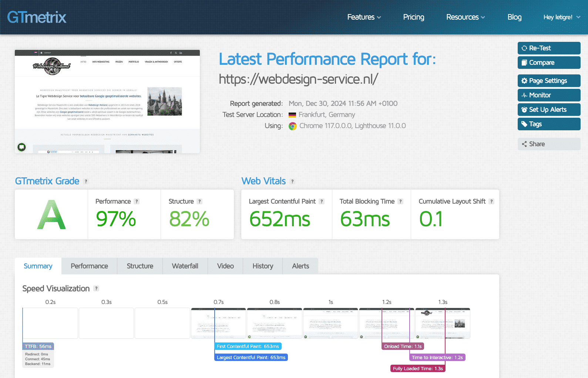Switch to the Waterfall tab

185,266
